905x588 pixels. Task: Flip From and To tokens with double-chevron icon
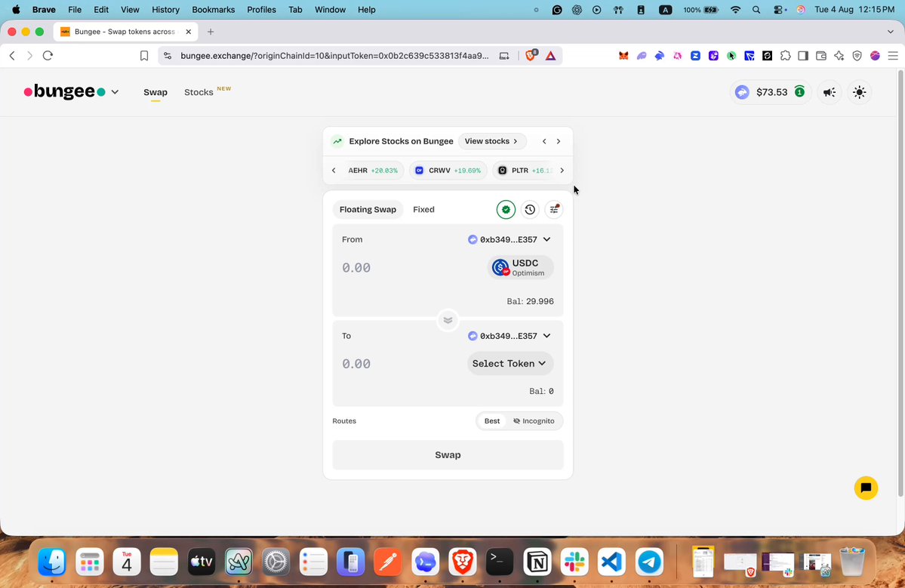coord(448,320)
